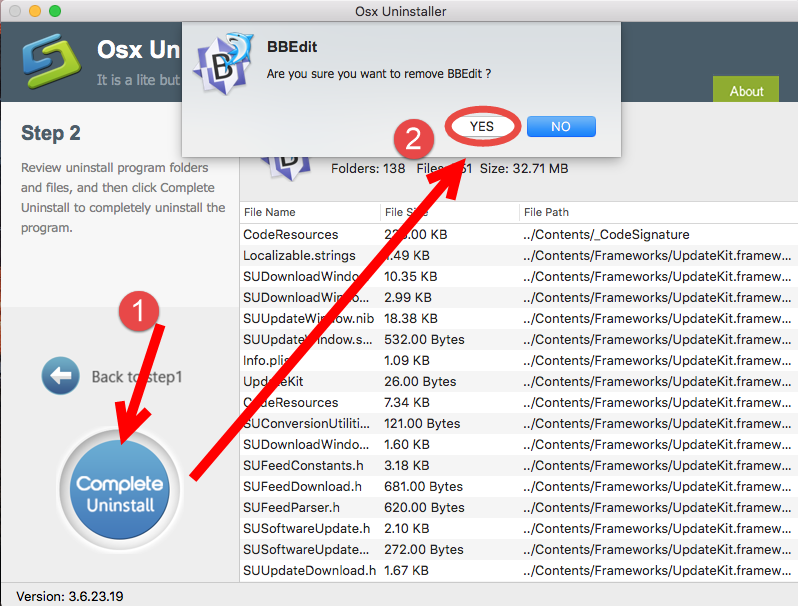Select the SUUpdateWindow.nib row
This screenshot has width=798, height=606.
(519, 319)
